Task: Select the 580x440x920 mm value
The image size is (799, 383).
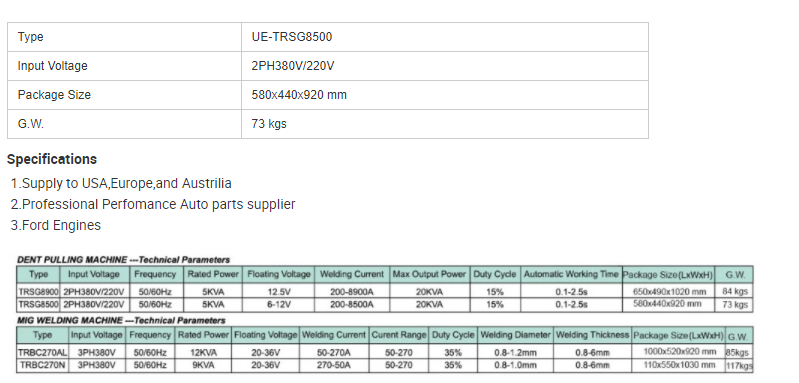Action: 299,95
